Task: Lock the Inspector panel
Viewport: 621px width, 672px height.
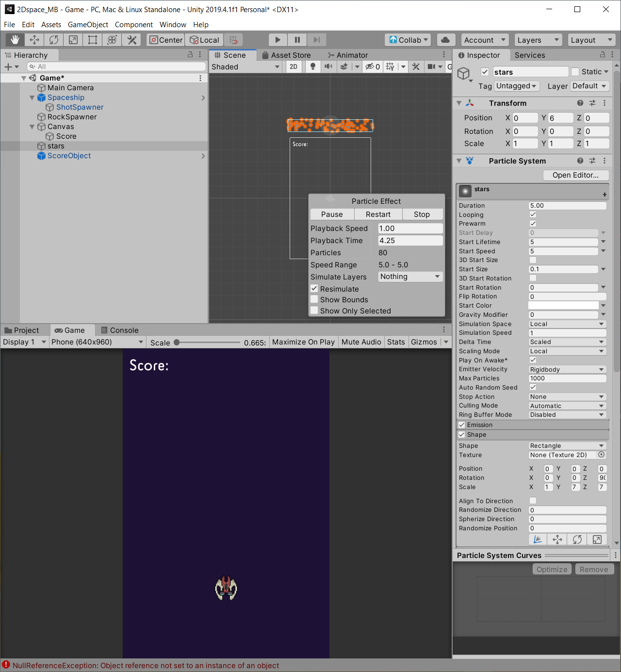Action: pos(603,55)
